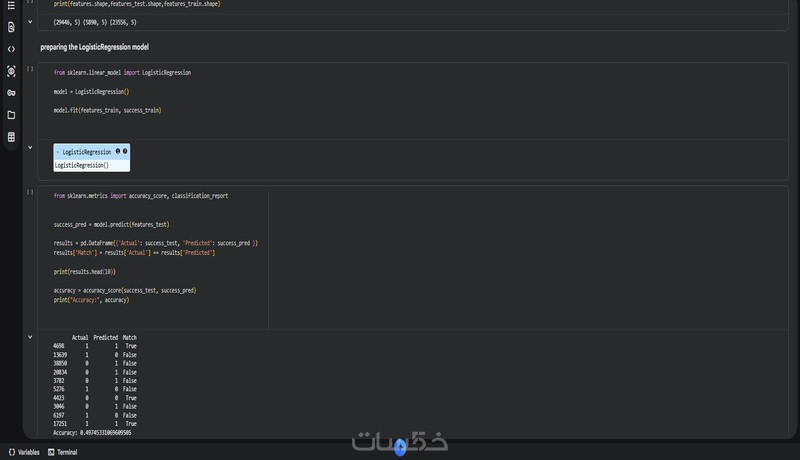This screenshot has width=800, height=460.
Task: Open Find and replace sidebar icon
Action: pos(11,27)
